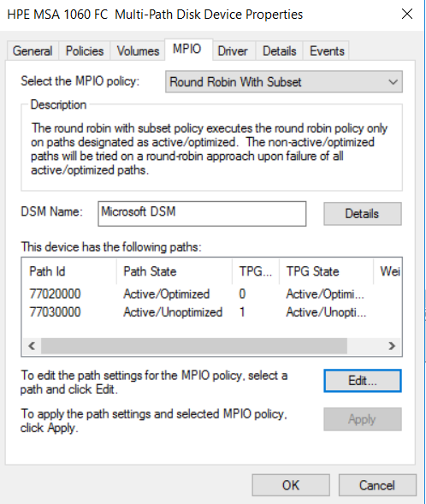Open the Driver tab
The width and height of the screenshot is (426, 504).
coord(233,50)
